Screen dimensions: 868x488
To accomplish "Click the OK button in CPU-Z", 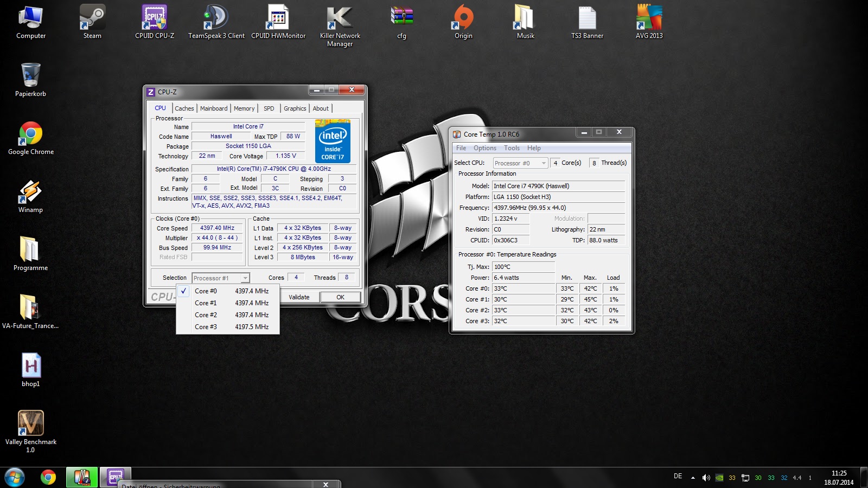I will 340,297.
